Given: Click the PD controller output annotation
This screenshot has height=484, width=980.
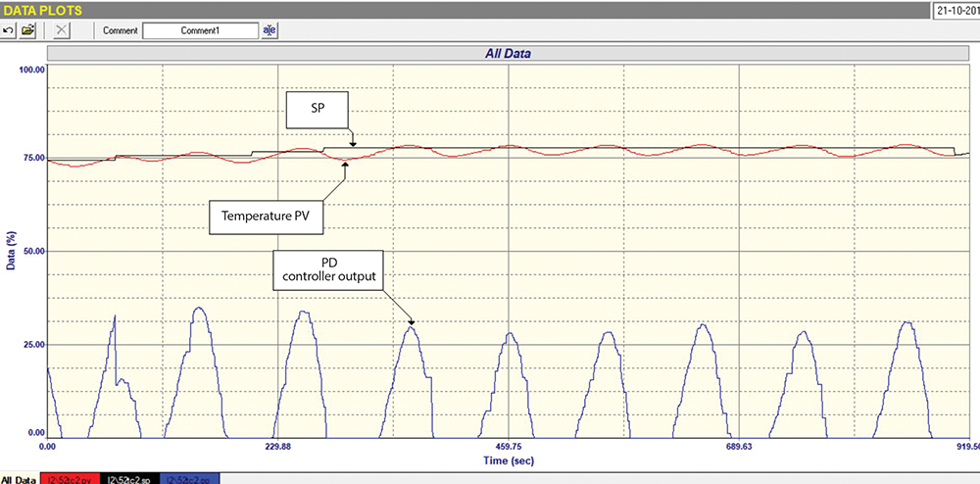Looking at the screenshot, I should pos(328,273).
